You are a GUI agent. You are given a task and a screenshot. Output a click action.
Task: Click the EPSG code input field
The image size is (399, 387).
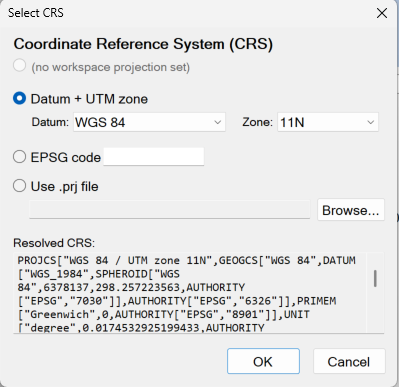154,157
